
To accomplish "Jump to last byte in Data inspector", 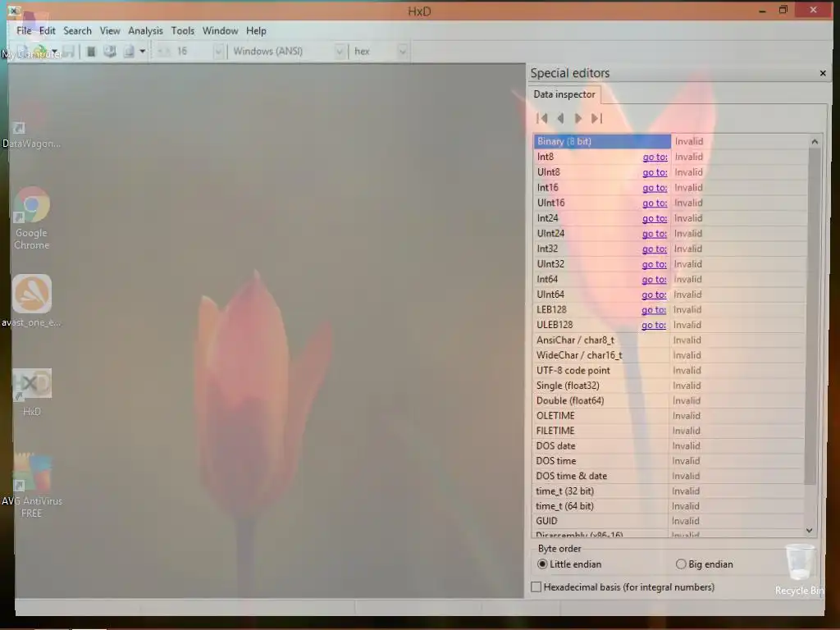I will [x=597, y=118].
